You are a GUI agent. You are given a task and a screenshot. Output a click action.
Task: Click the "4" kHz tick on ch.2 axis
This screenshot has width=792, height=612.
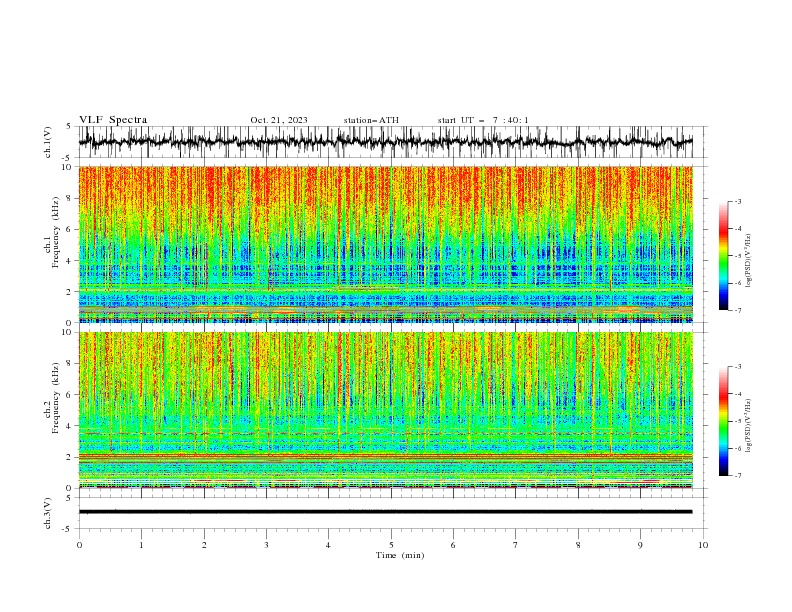pyautogui.click(x=69, y=426)
